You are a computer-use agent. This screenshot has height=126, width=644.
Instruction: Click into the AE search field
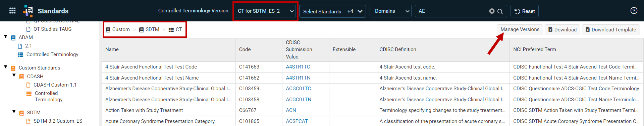(x=453, y=11)
